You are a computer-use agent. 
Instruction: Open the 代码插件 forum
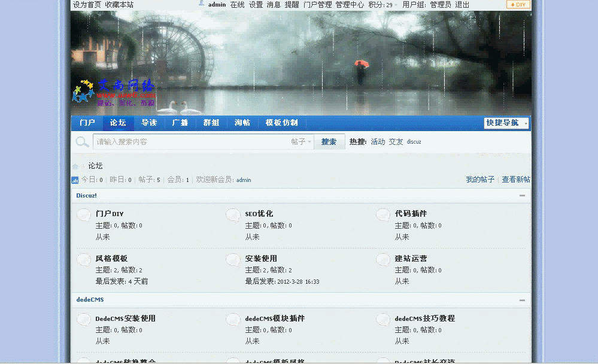tap(411, 214)
